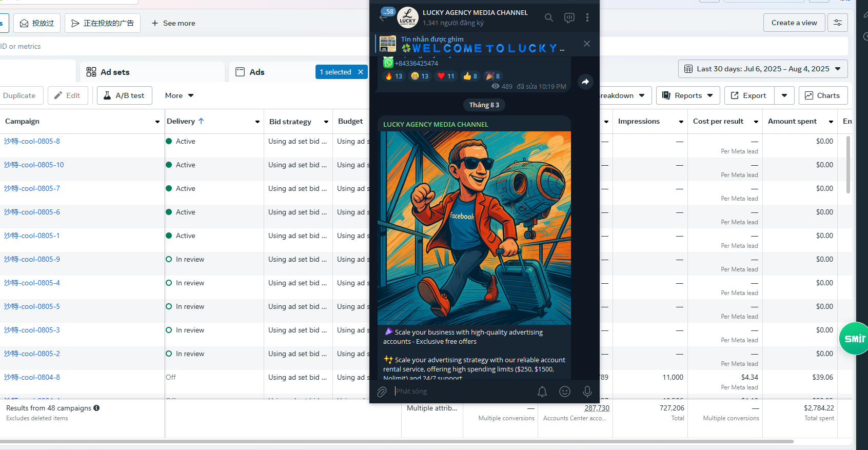Open campaign 沙特-cool-0805-7
Viewport: 868px width, 450px height.
click(32, 188)
